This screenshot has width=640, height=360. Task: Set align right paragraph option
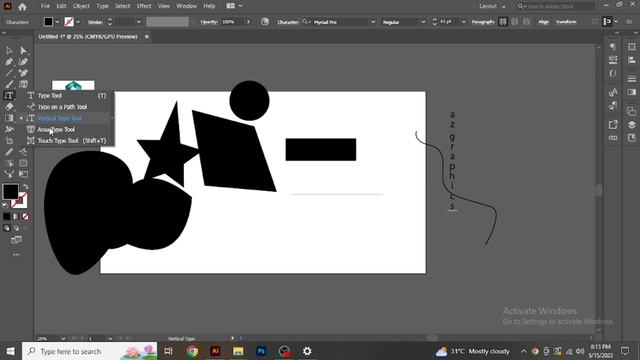pyautogui.click(x=527, y=22)
